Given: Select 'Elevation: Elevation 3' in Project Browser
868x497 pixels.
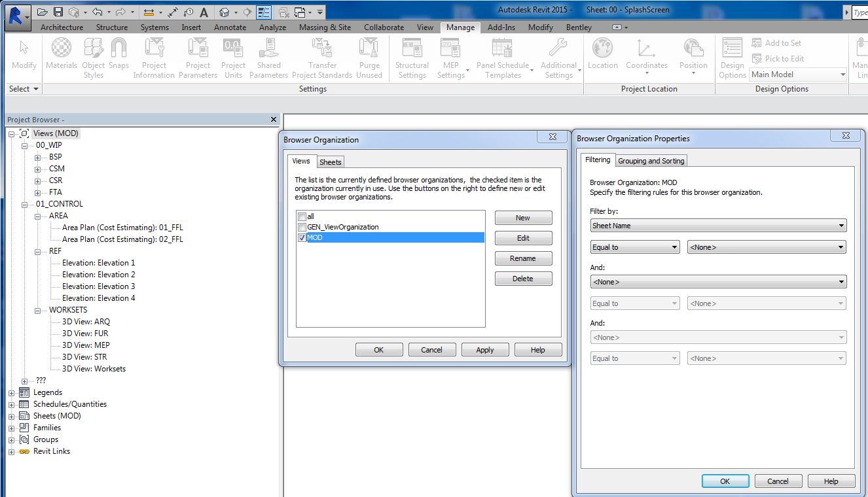Looking at the screenshot, I should pos(99,286).
